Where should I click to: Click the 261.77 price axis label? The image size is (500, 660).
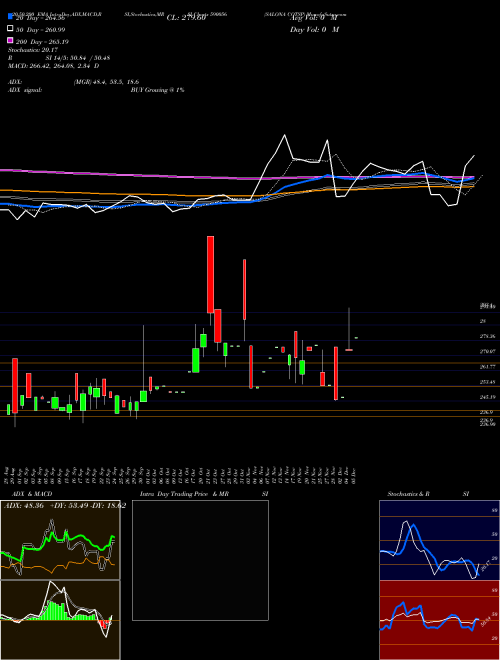click(x=487, y=367)
